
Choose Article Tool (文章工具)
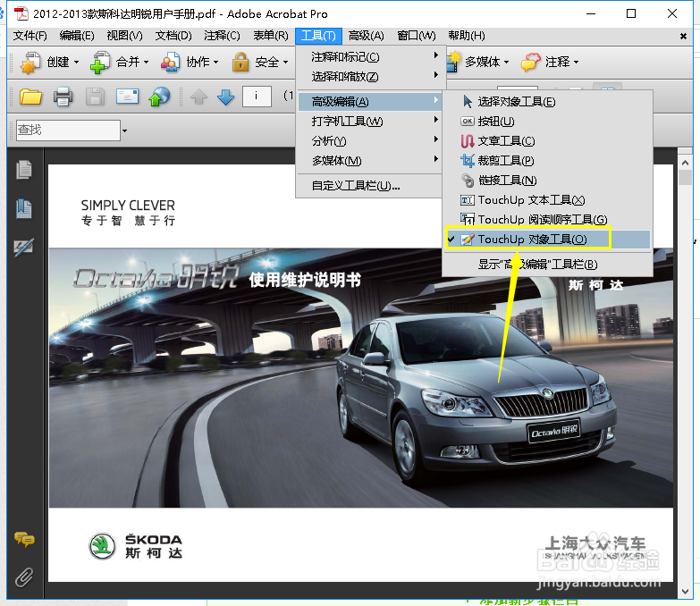click(547, 141)
